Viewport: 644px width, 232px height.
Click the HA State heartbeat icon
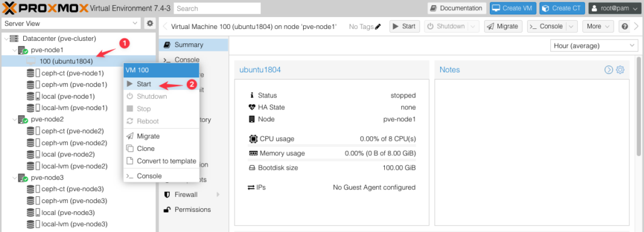tap(252, 107)
